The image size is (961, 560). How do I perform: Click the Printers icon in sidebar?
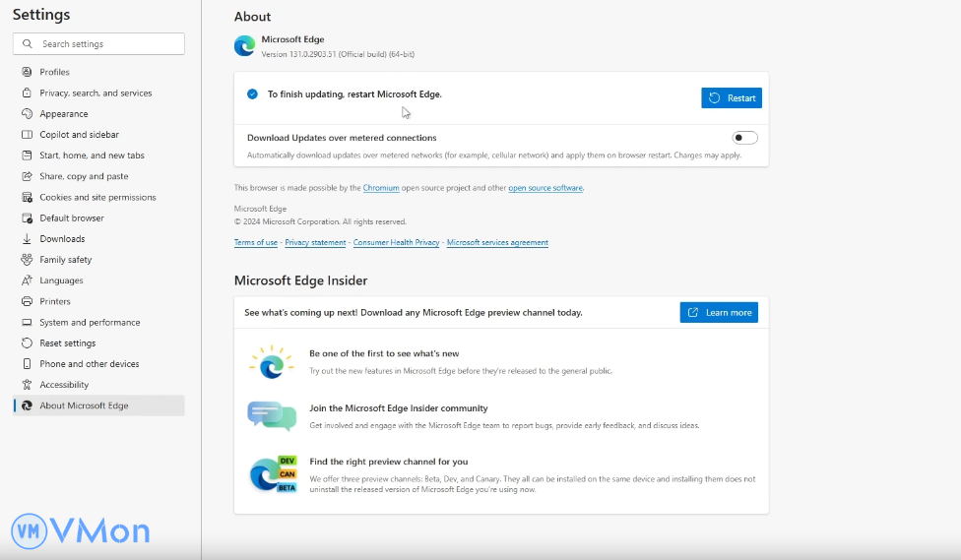click(28, 302)
